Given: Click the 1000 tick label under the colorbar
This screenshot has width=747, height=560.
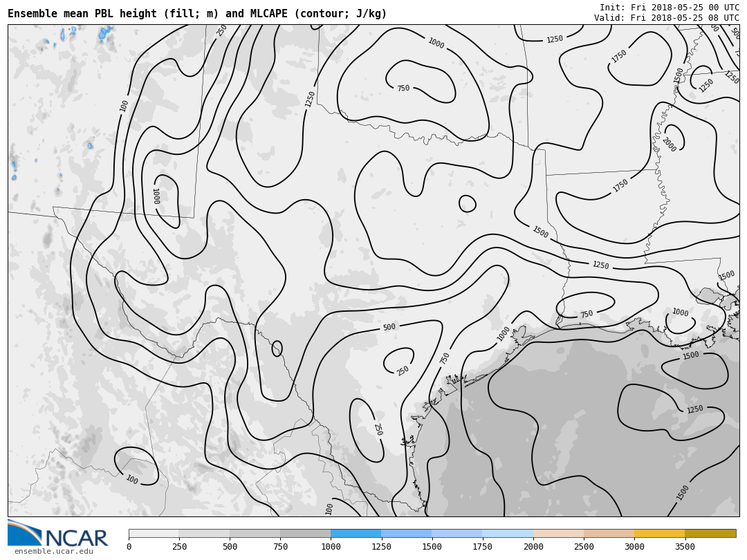Looking at the screenshot, I should point(331,547).
